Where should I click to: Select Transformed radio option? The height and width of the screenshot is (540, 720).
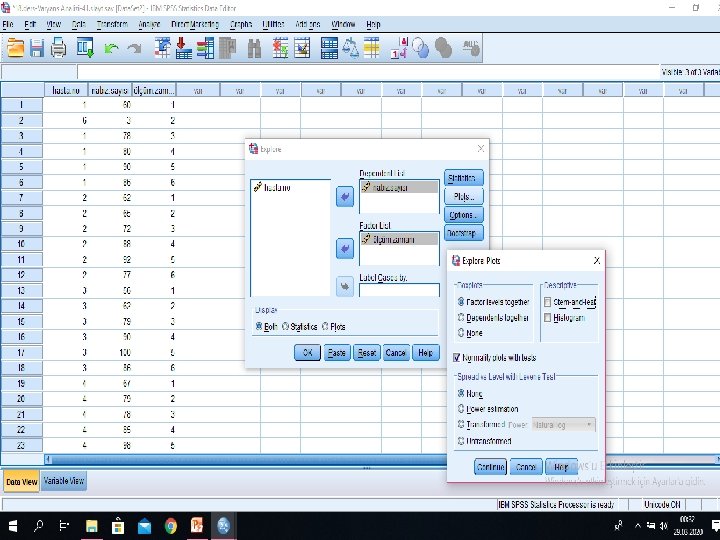point(461,424)
